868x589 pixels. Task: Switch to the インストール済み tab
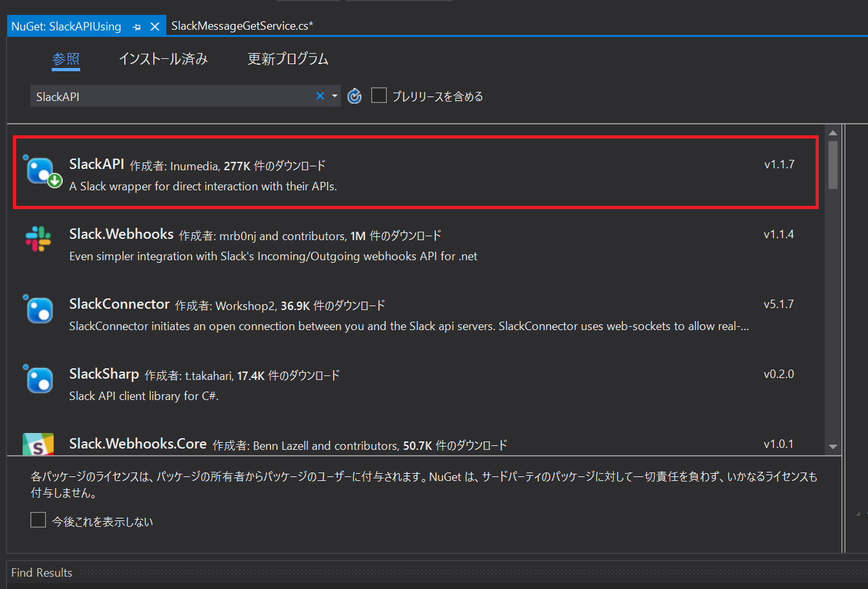pyautogui.click(x=164, y=59)
